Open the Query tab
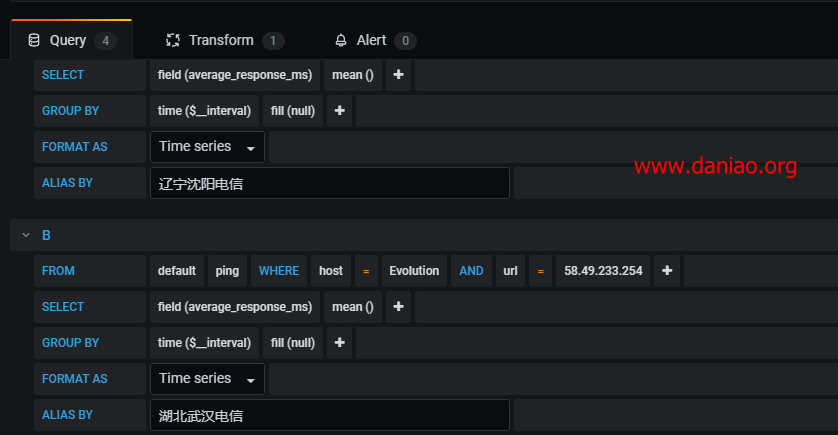This screenshot has height=435, width=838. click(70, 40)
